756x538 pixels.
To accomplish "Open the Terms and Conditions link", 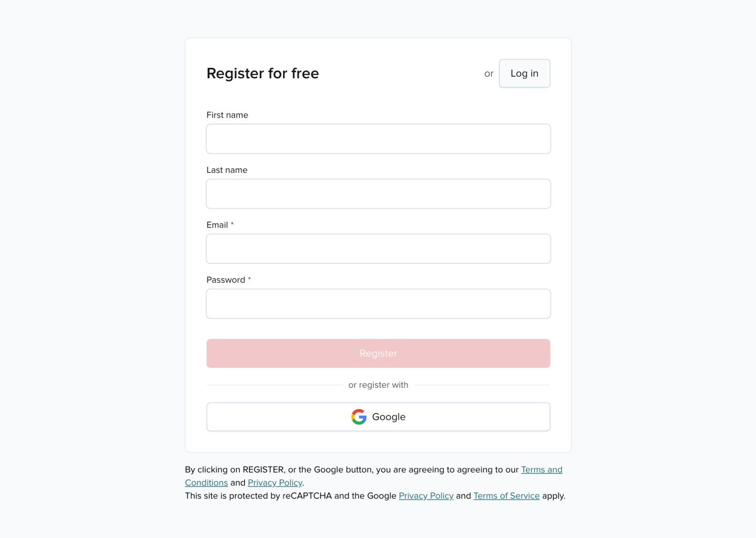I will [541, 470].
